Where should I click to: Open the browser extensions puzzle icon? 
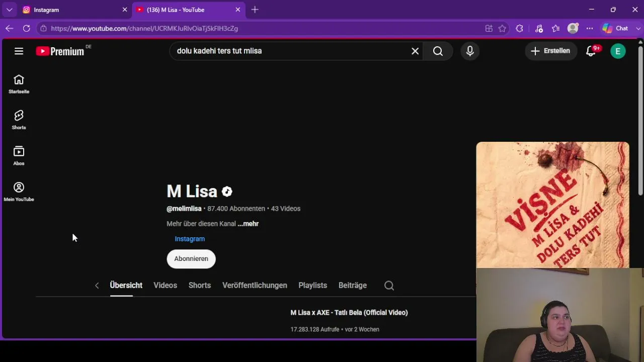click(x=519, y=29)
